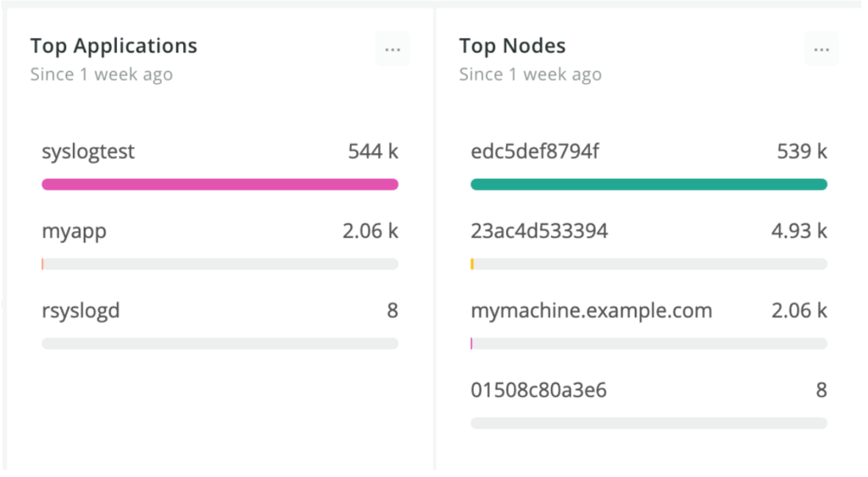Select node mymachine.example.com

(591, 311)
